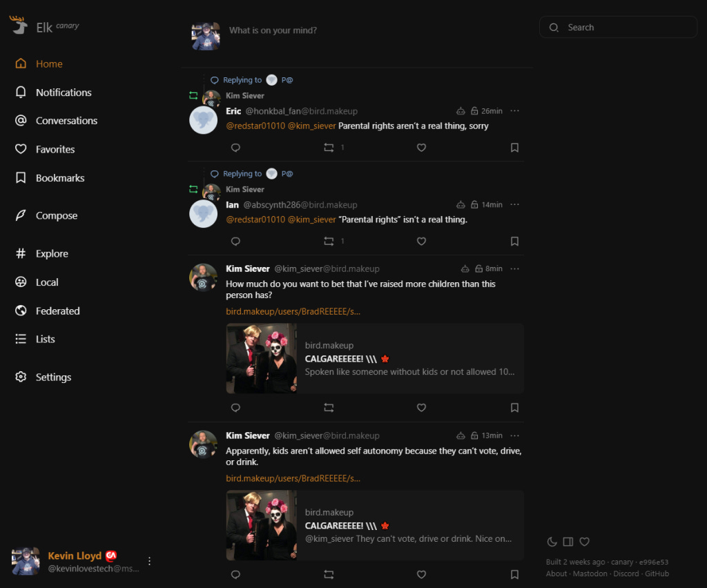707x588 pixels.
Task: Open more options on Eric's post
Action: [514, 111]
